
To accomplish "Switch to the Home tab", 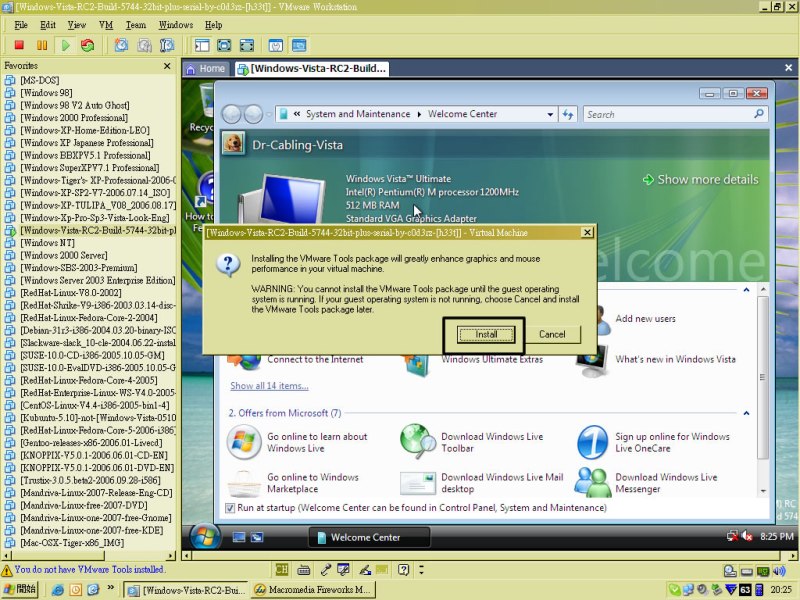I will (206, 68).
